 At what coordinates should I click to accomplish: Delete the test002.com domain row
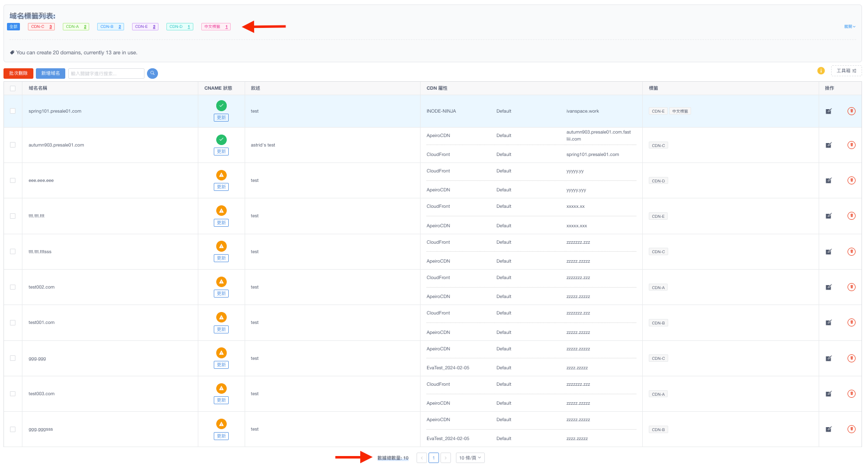click(851, 287)
